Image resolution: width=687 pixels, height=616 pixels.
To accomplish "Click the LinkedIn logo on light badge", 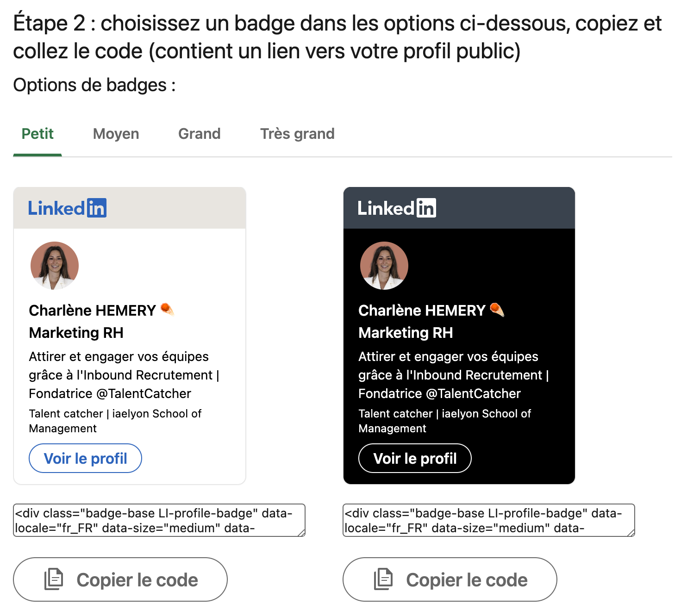I will 67,208.
